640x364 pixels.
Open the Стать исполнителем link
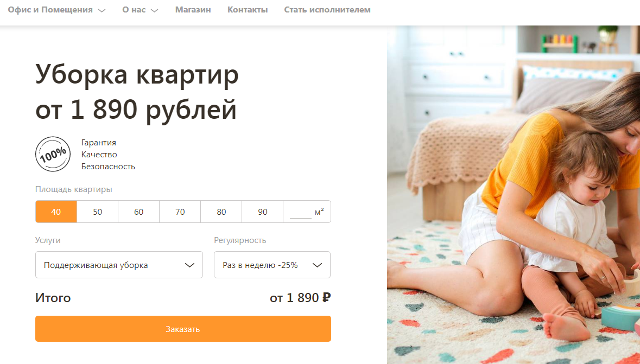click(x=327, y=10)
